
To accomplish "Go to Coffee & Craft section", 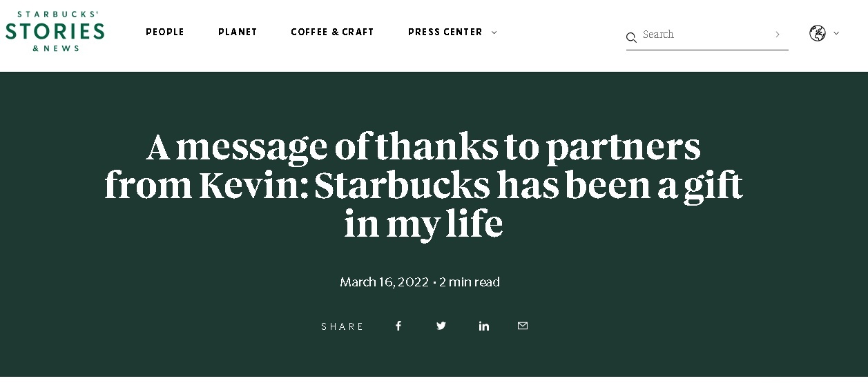I will (332, 32).
